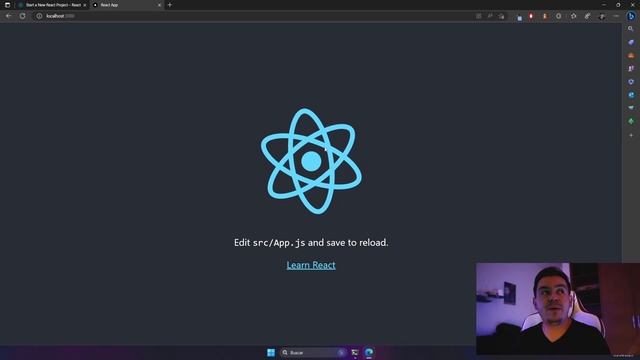
Task: Click the orange extension icon in toolbar
Action: 544,16
